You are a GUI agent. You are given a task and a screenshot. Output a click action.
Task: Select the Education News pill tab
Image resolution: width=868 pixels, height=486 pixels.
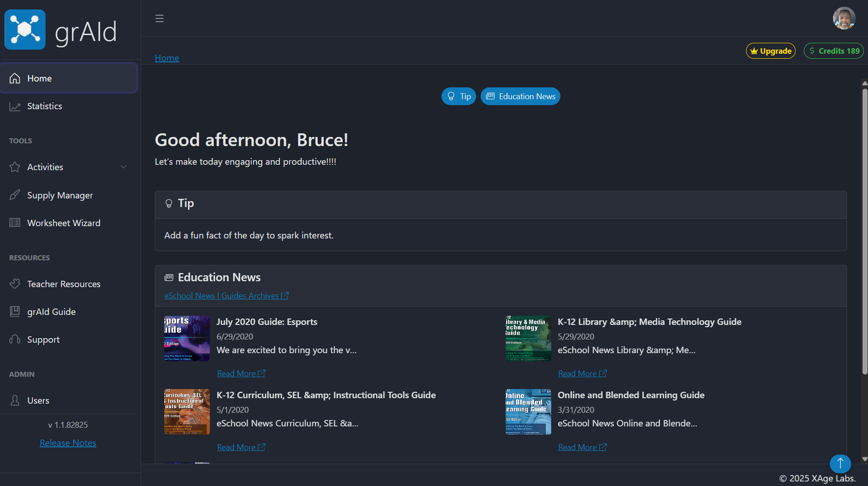coord(520,96)
